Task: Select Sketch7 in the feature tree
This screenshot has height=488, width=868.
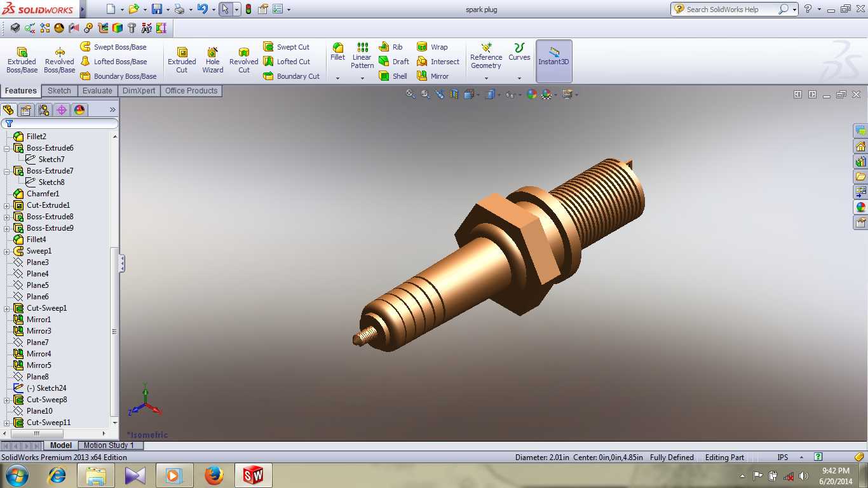Action: click(x=51, y=159)
